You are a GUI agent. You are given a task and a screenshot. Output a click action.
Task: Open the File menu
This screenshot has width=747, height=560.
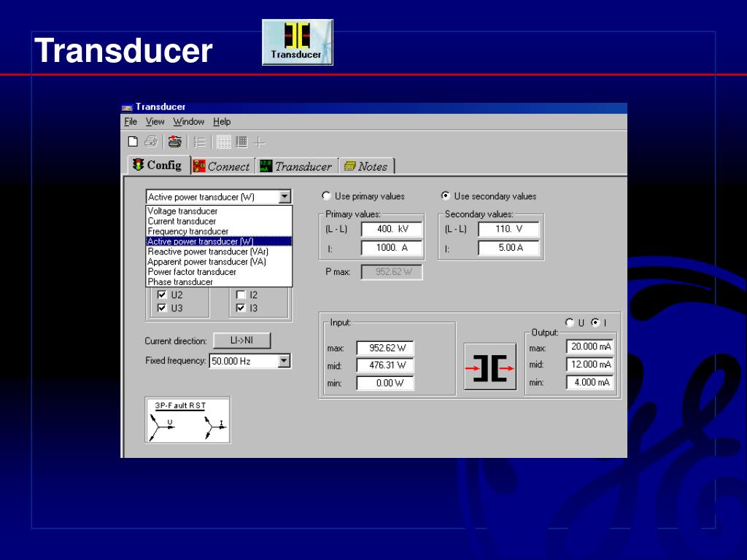pyautogui.click(x=131, y=122)
